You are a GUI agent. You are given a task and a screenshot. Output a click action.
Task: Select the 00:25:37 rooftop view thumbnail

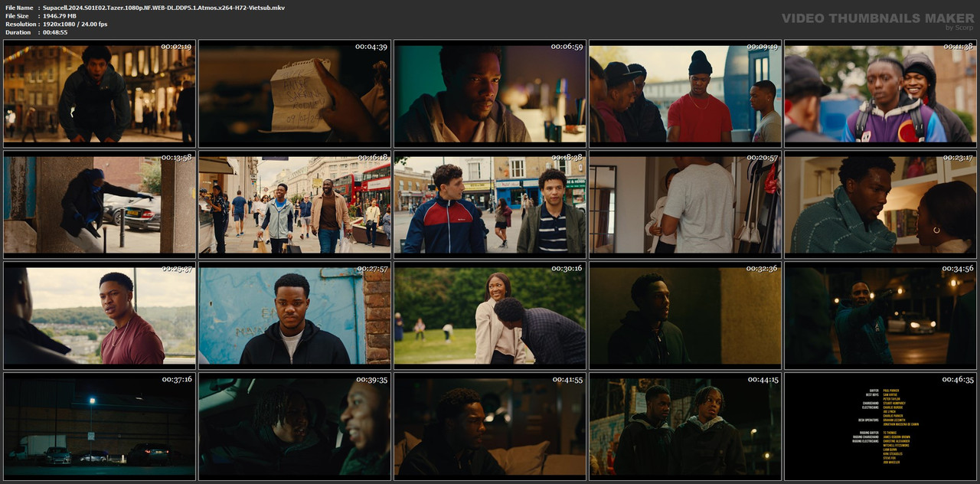(100, 316)
